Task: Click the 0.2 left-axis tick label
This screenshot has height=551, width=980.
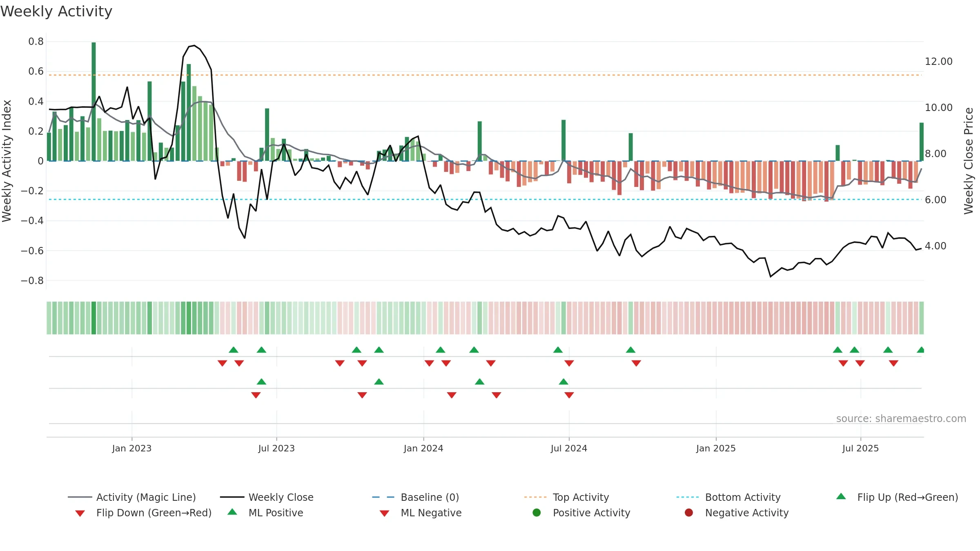Action: click(36, 131)
